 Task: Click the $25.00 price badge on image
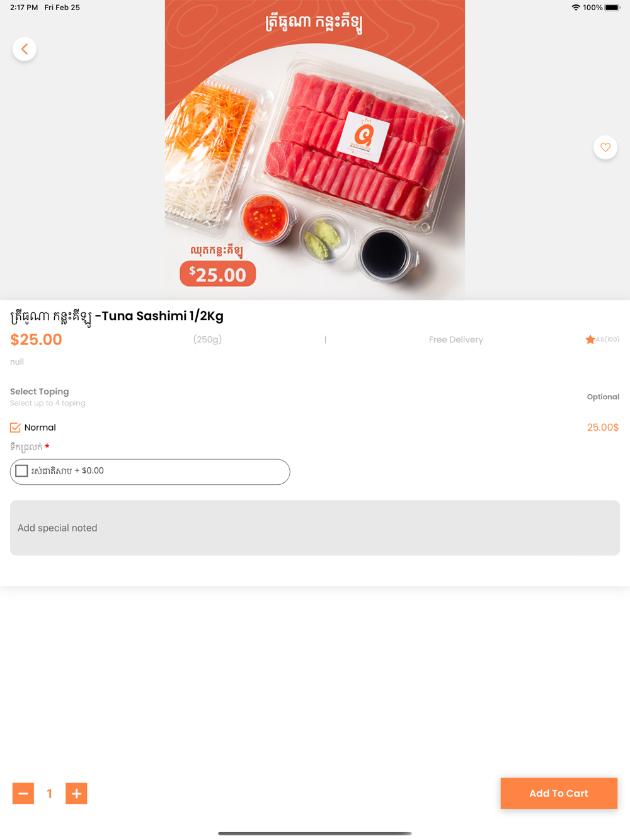[218, 275]
